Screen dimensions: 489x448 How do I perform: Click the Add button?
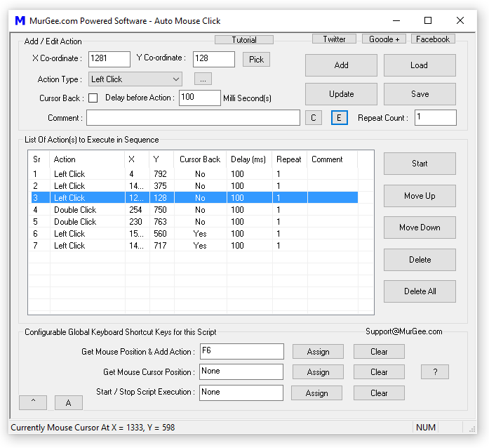click(341, 65)
